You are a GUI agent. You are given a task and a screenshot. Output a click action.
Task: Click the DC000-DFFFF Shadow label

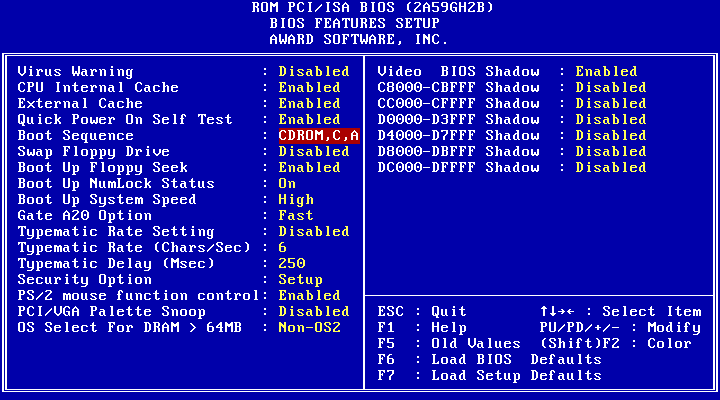pos(458,167)
